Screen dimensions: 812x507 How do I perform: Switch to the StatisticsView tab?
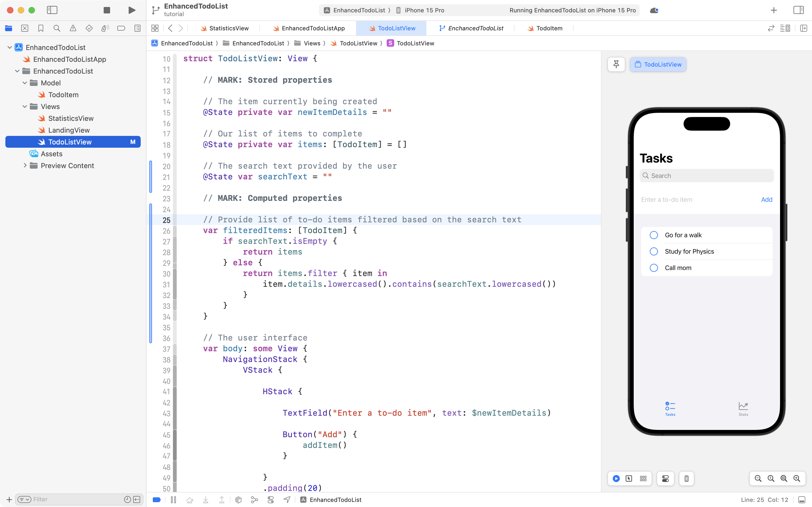point(228,28)
